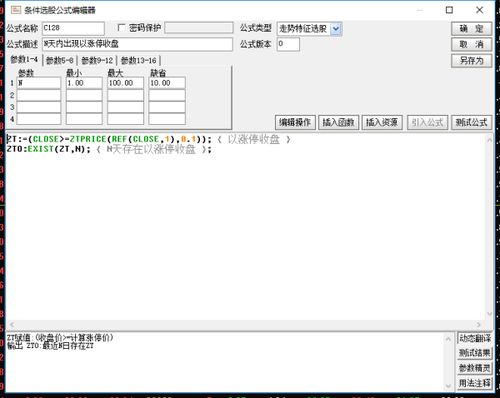The height and width of the screenshot is (398, 500).
Task: Toggle the 密码保护 checkbox
Action: [x=122, y=28]
